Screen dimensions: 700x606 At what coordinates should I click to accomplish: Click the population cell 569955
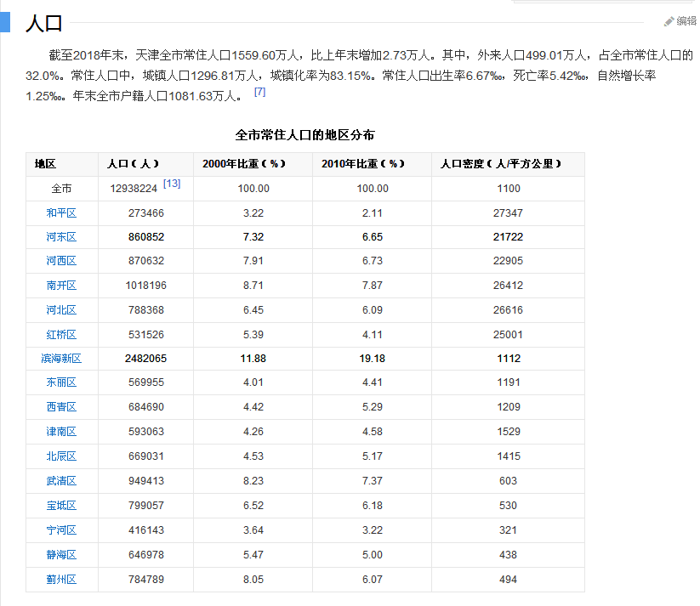146,382
